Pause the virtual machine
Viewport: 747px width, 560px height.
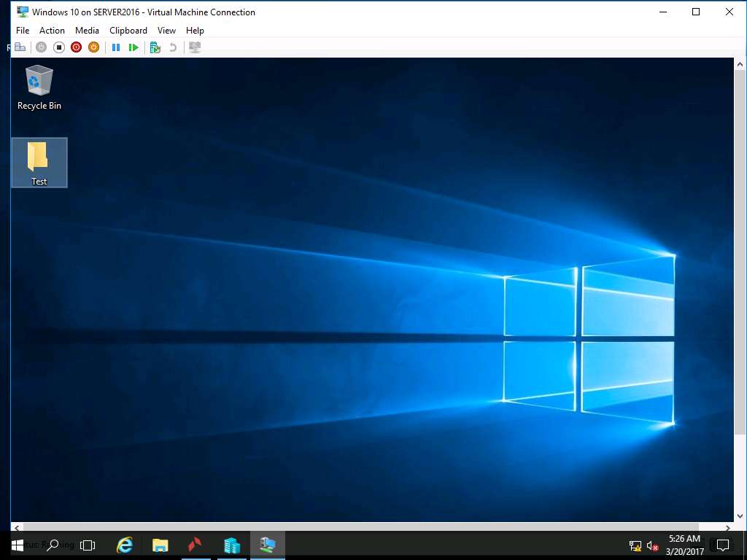pos(116,47)
